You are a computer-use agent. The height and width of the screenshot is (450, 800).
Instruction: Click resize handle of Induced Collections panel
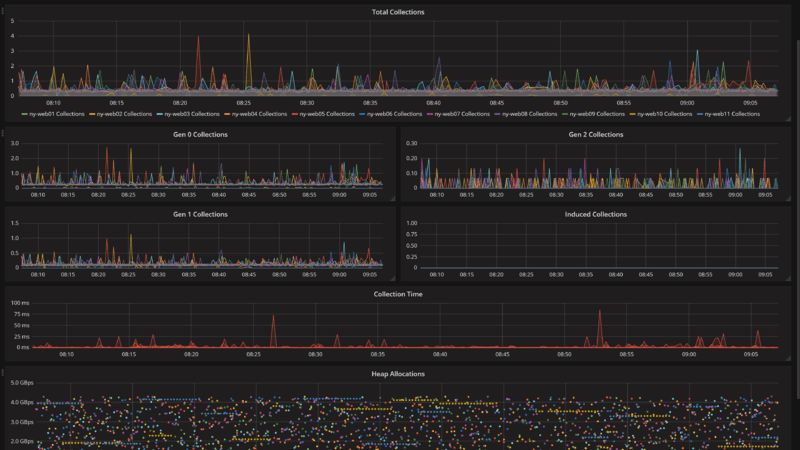tap(788, 278)
